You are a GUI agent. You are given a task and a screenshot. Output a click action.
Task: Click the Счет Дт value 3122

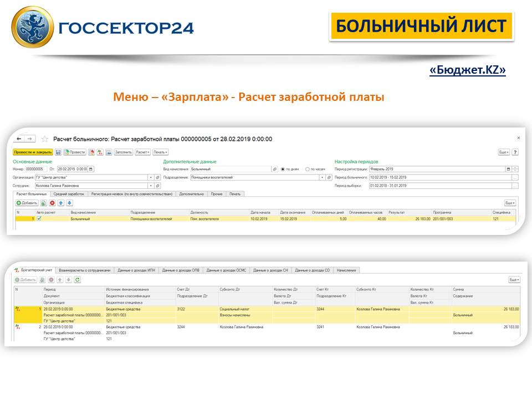pyautogui.click(x=181, y=309)
